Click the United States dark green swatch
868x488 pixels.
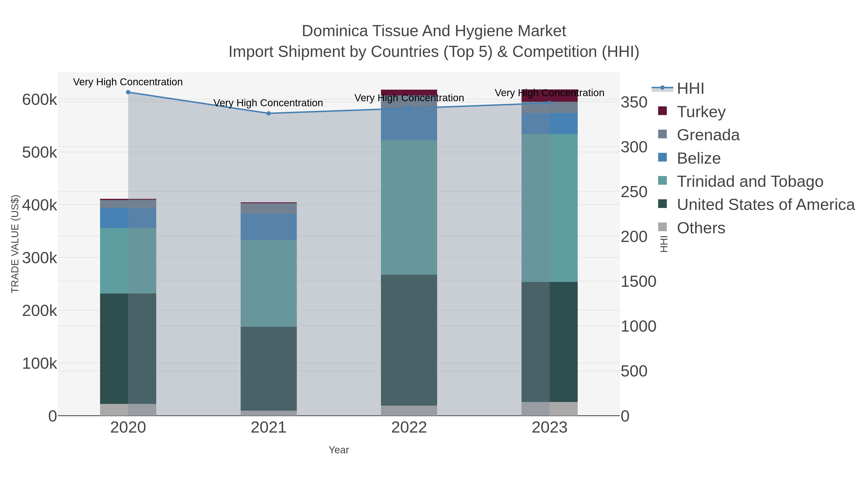coord(663,204)
